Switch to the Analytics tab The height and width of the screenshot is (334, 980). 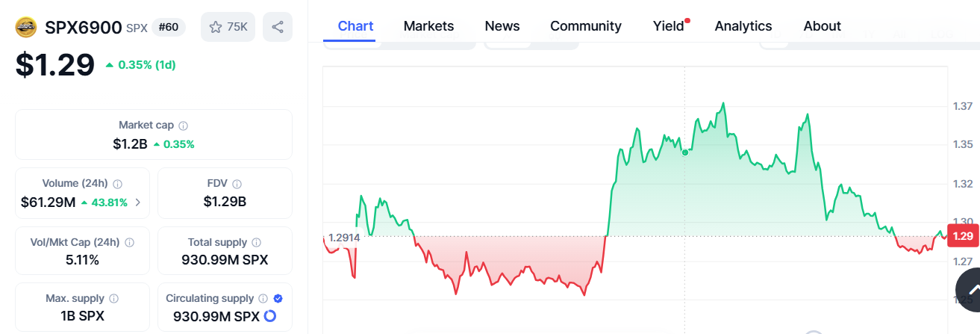click(x=743, y=26)
